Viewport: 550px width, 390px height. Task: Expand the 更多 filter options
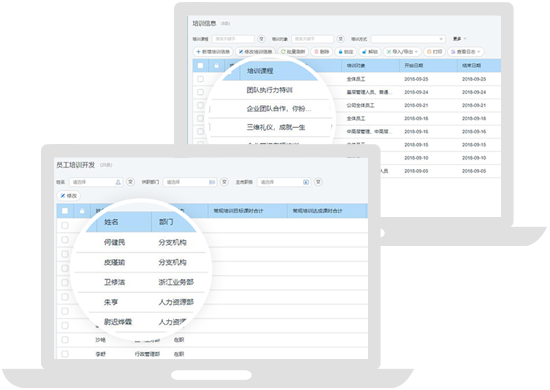(459, 39)
